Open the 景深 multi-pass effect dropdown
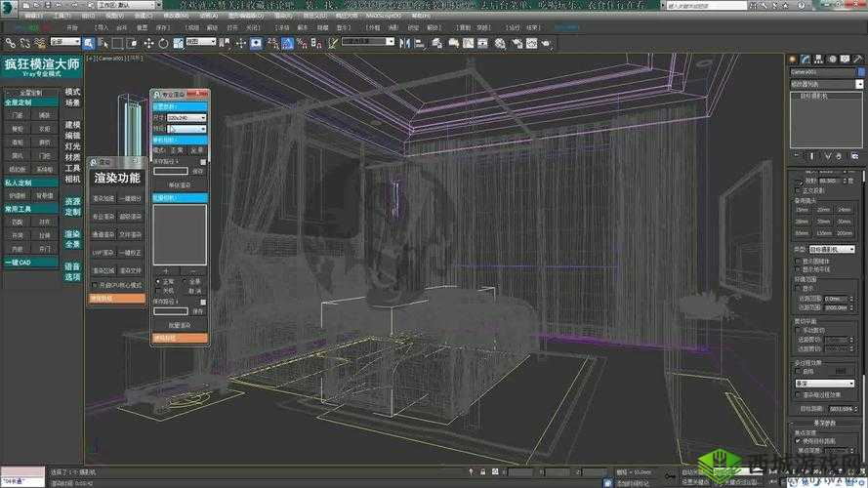The width and height of the screenshot is (868, 488). pos(824,383)
